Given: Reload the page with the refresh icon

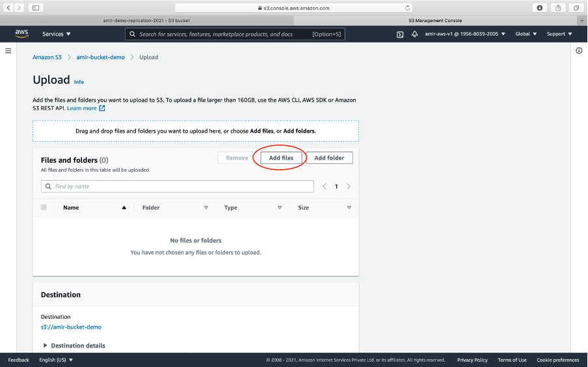Looking at the screenshot, I should (407, 8).
